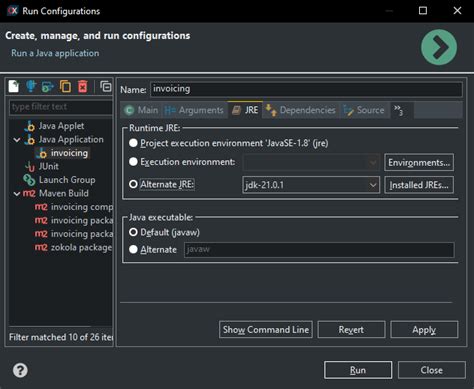Click the Revert button
The width and height of the screenshot is (474, 389).
[x=351, y=330]
